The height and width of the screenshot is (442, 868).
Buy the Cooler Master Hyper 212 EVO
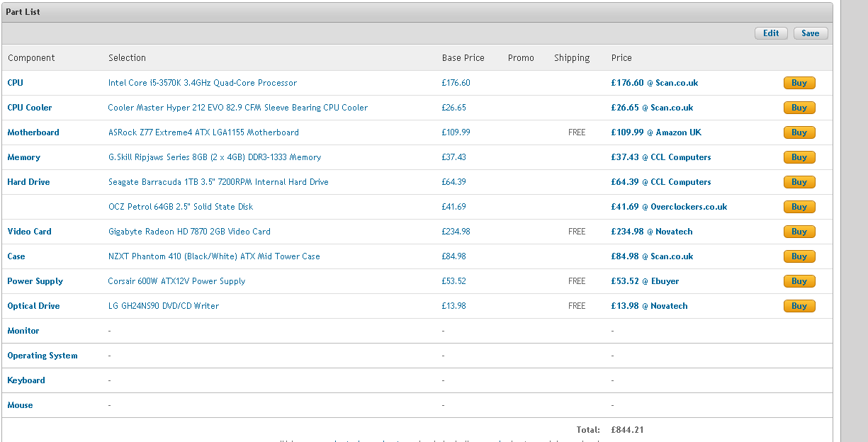[x=799, y=108]
